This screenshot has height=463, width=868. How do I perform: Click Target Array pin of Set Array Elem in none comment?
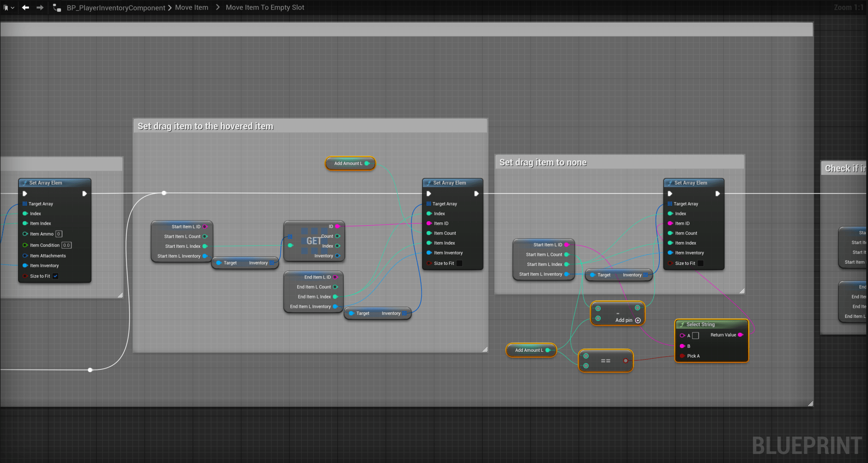point(670,204)
